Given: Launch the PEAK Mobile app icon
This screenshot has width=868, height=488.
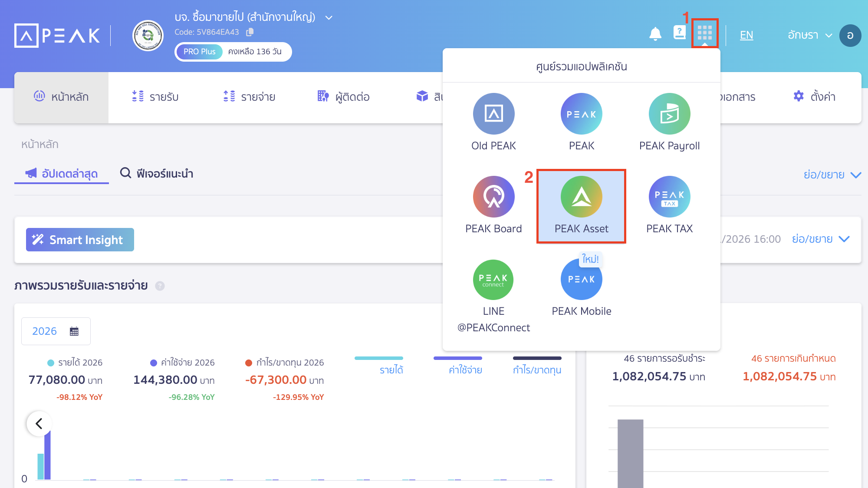Looking at the screenshot, I should click(x=581, y=280).
